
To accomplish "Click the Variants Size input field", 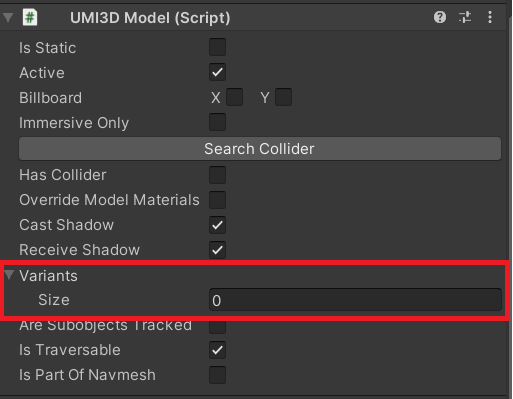I will [x=355, y=300].
